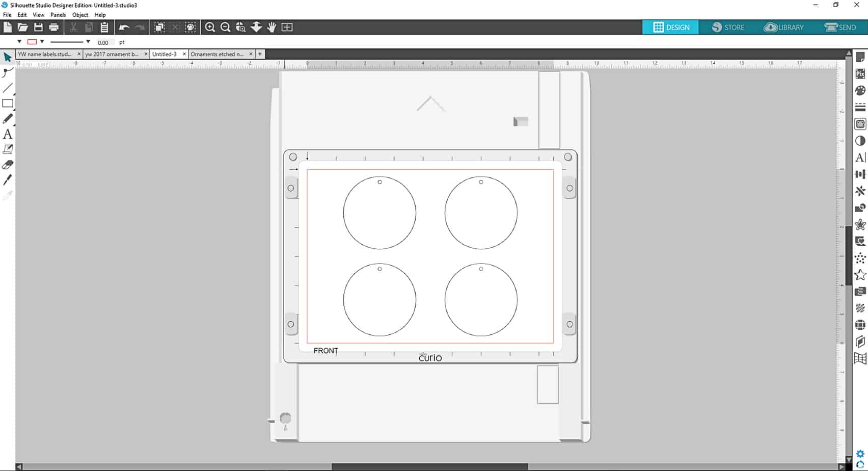Open the Fill color palette panel
This screenshot has width=868, height=471.
click(860, 91)
